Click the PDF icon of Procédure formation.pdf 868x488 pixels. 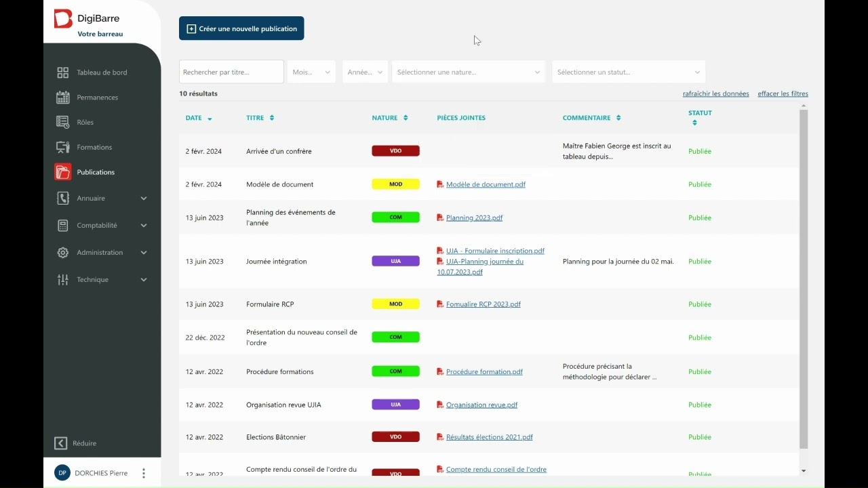[440, 371]
